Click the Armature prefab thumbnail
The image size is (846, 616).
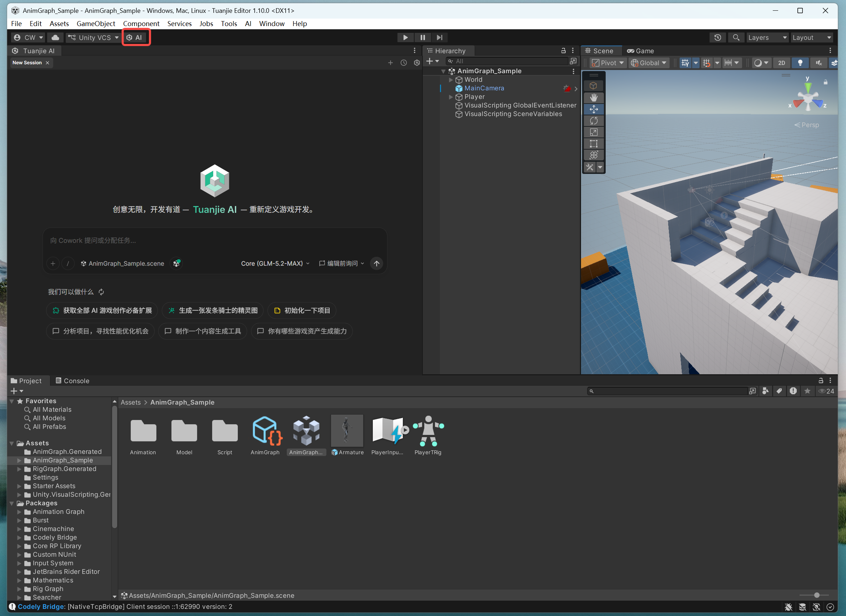pyautogui.click(x=347, y=431)
